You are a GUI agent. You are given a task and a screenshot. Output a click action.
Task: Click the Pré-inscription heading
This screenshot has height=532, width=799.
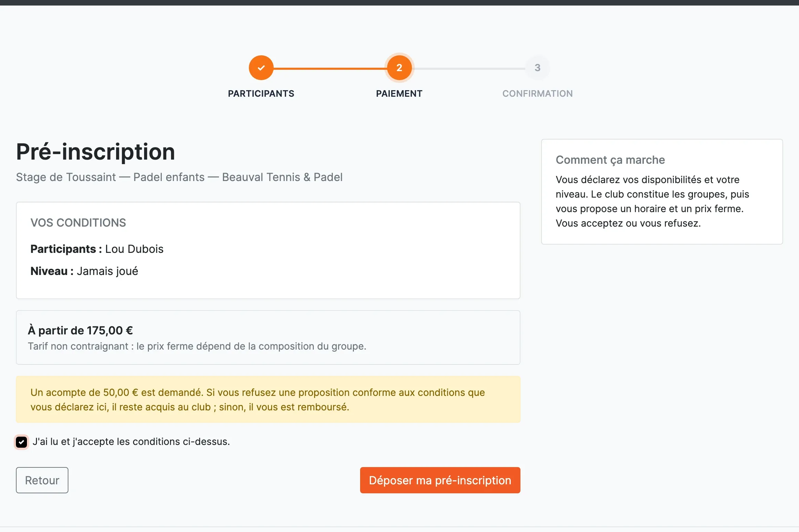coord(96,151)
